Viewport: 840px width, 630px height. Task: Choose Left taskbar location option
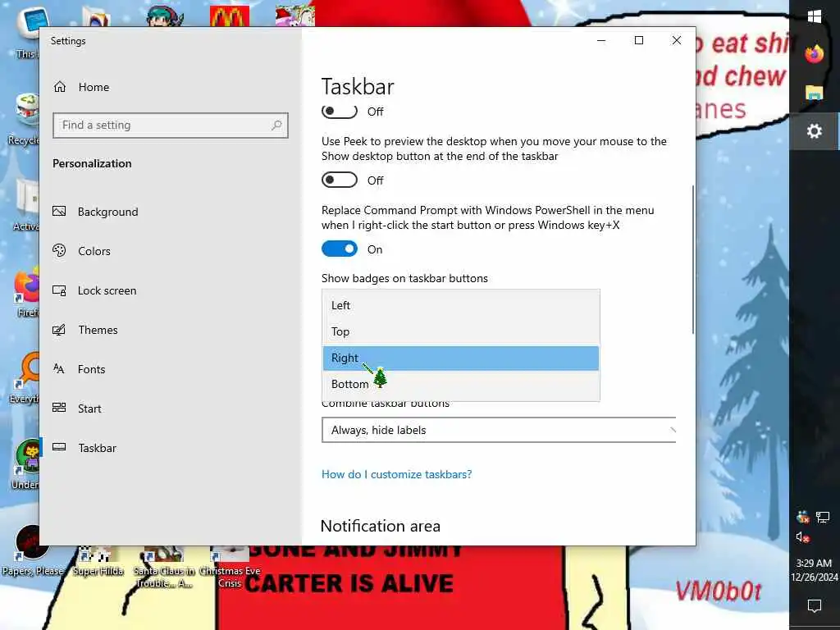tap(461, 305)
